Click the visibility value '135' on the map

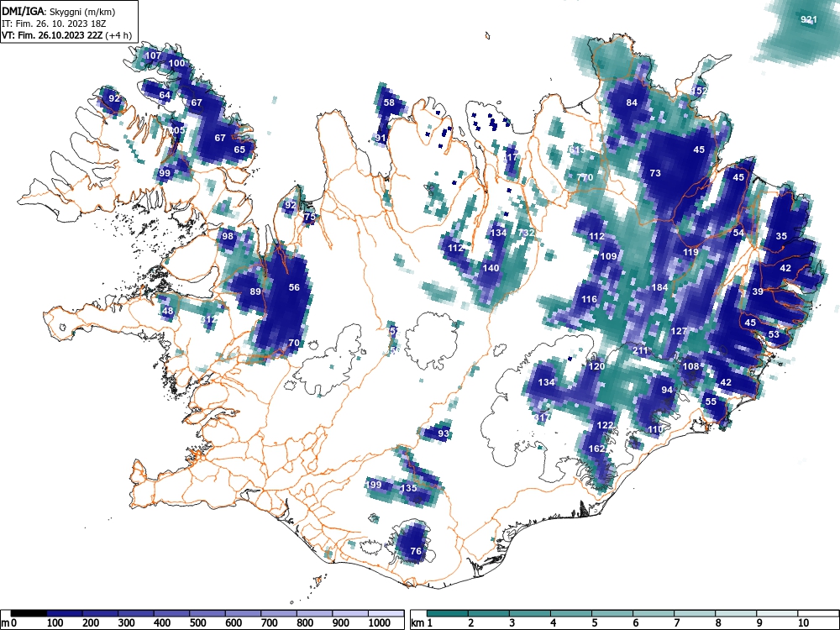pos(409,488)
